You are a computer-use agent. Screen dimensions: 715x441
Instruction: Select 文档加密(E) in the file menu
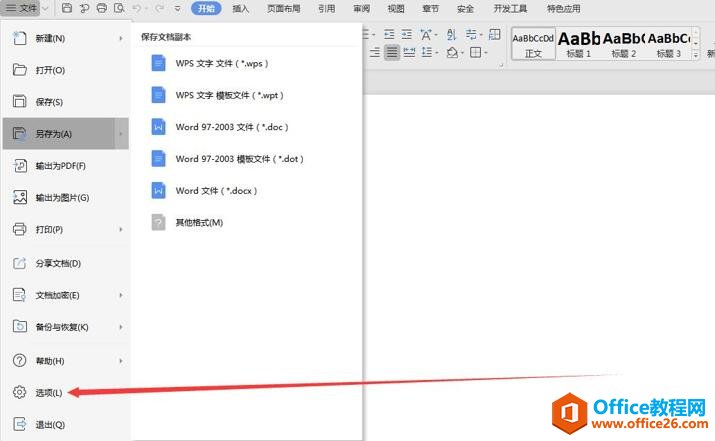click(x=66, y=295)
